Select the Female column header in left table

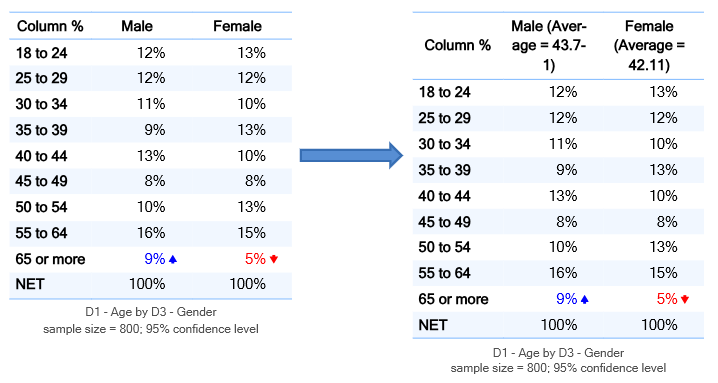point(237,26)
